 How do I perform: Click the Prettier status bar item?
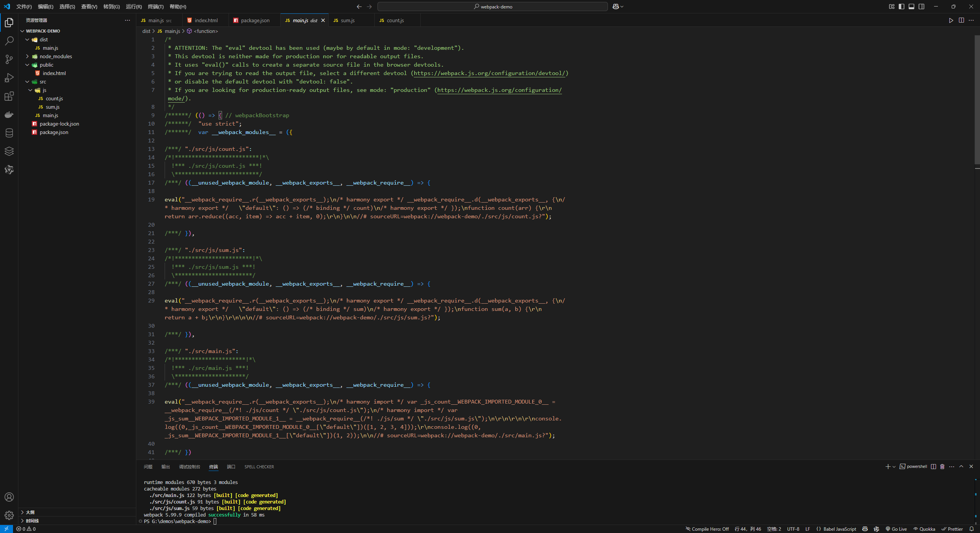tap(952, 529)
